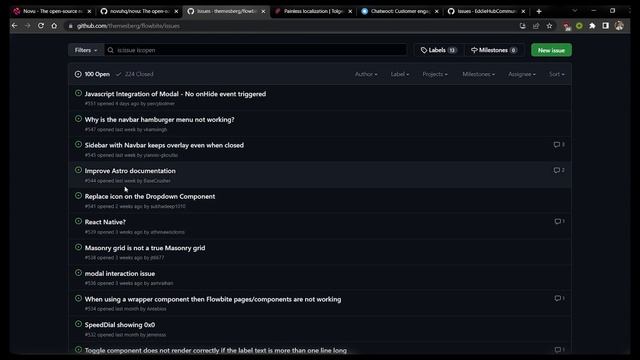This screenshot has width=640, height=360.
Task: Open the Labels page button
Action: pos(438,50)
